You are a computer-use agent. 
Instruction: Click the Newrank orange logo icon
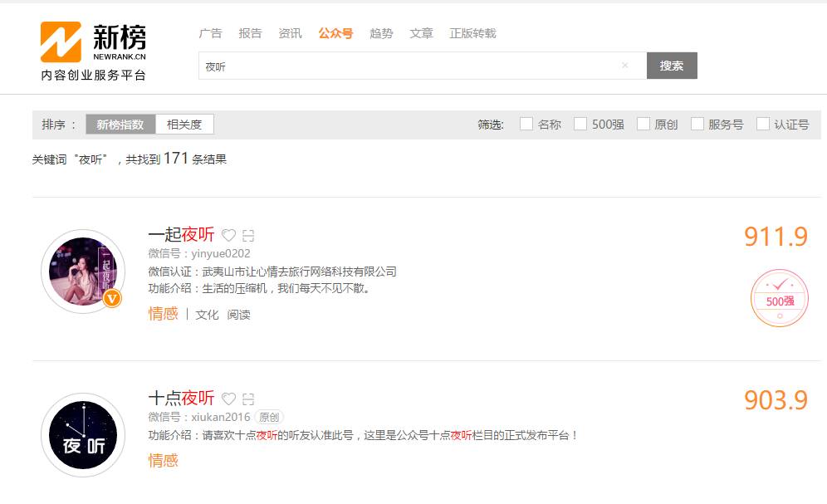coord(61,42)
